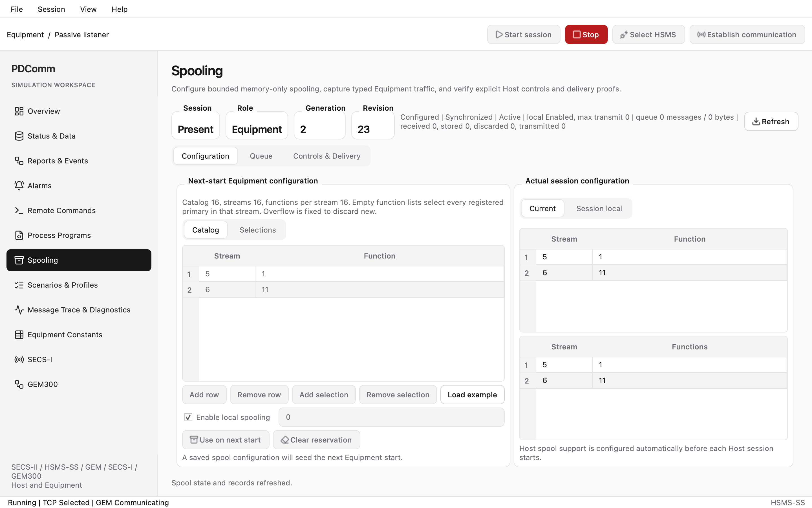Switch to the Queue tab

[x=261, y=156]
